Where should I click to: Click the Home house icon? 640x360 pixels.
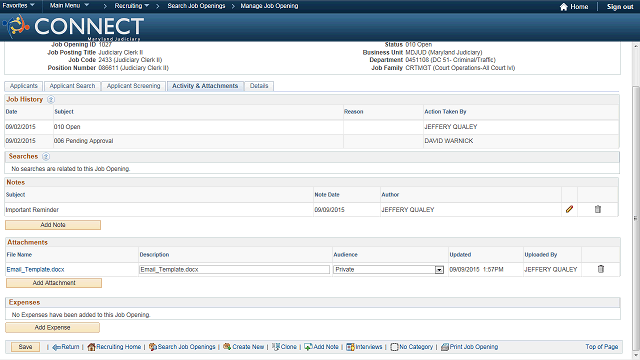click(x=564, y=7)
